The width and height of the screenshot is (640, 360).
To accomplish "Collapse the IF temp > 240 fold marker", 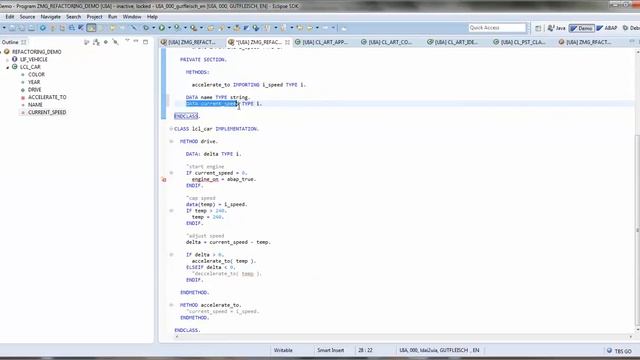I will point(171,211).
